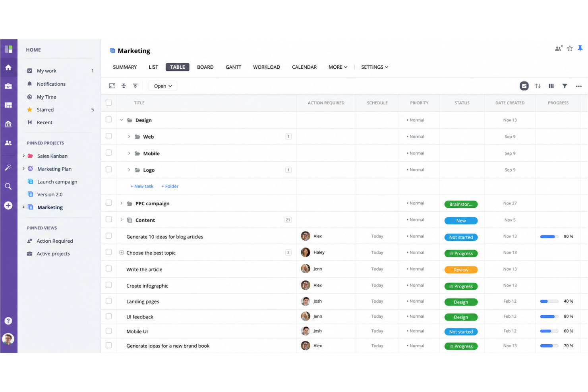
Task: Open search with the magnifier icon
Action: [8, 186]
